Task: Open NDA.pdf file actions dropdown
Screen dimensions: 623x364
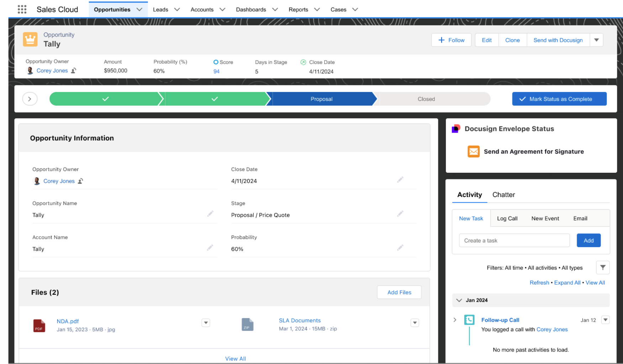Action: pyautogui.click(x=206, y=323)
